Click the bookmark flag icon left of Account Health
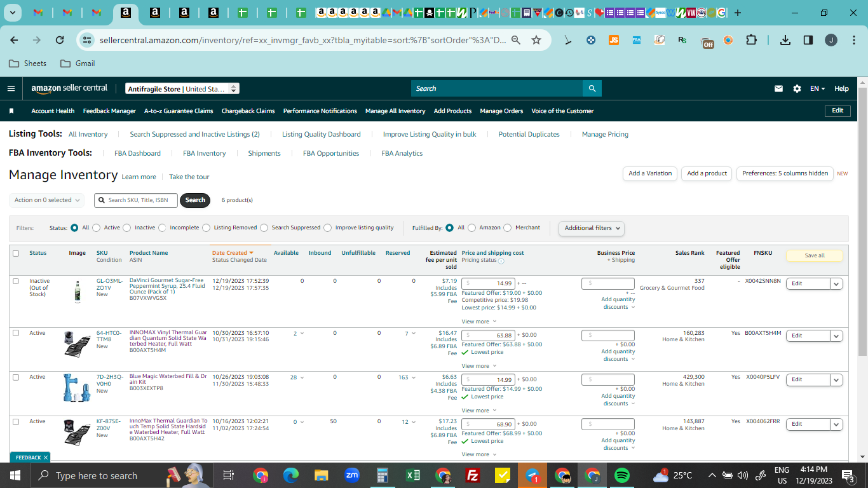The width and height of the screenshot is (868, 488). click(11, 111)
